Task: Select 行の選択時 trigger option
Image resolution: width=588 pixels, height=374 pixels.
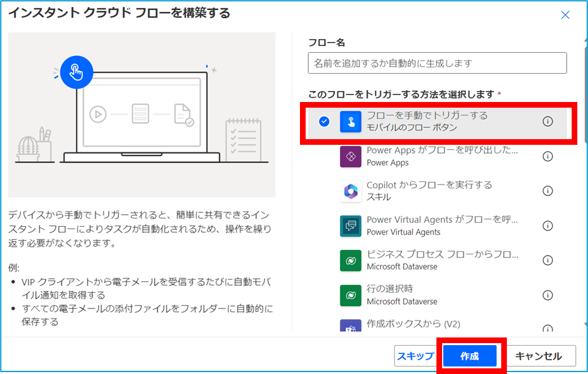Action: [x=437, y=295]
